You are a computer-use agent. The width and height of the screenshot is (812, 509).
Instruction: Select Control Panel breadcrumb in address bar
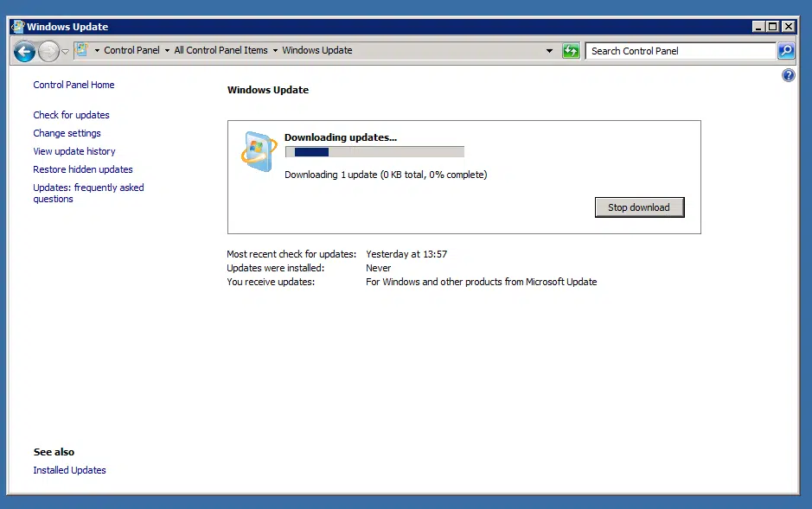(131, 50)
